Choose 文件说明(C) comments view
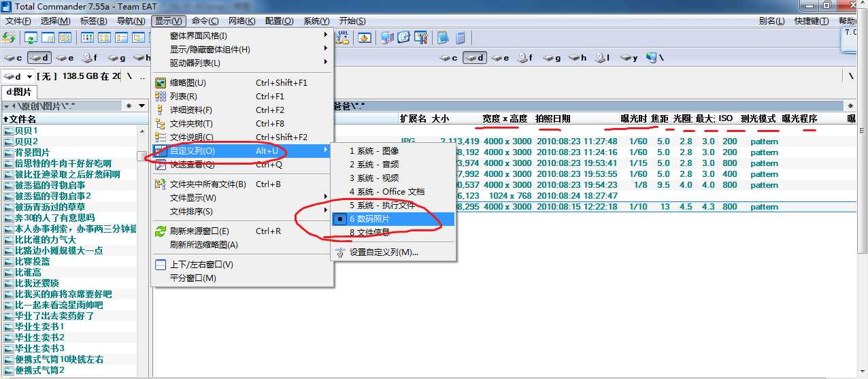The height and width of the screenshot is (379, 868). pos(241,137)
